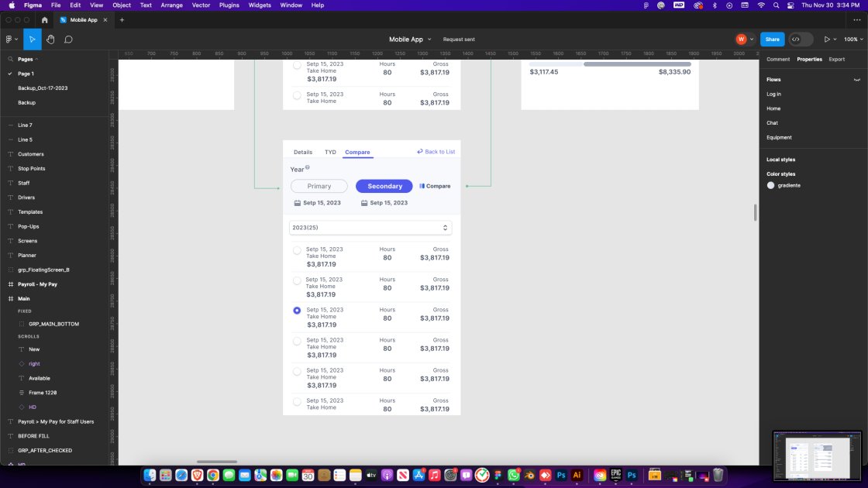Select the Payroll - My Pay layer
The width and height of the screenshot is (868, 488).
click(37, 284)
